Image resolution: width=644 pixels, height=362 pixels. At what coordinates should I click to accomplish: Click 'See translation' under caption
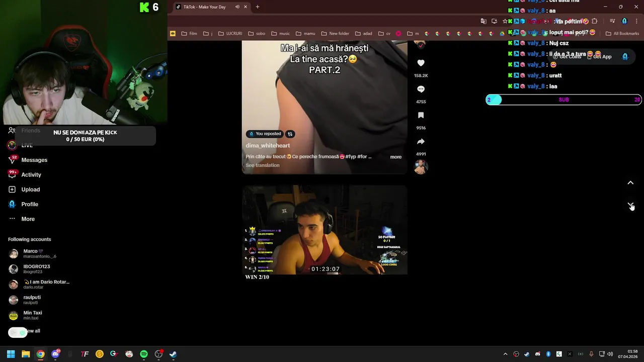point(263,165)
